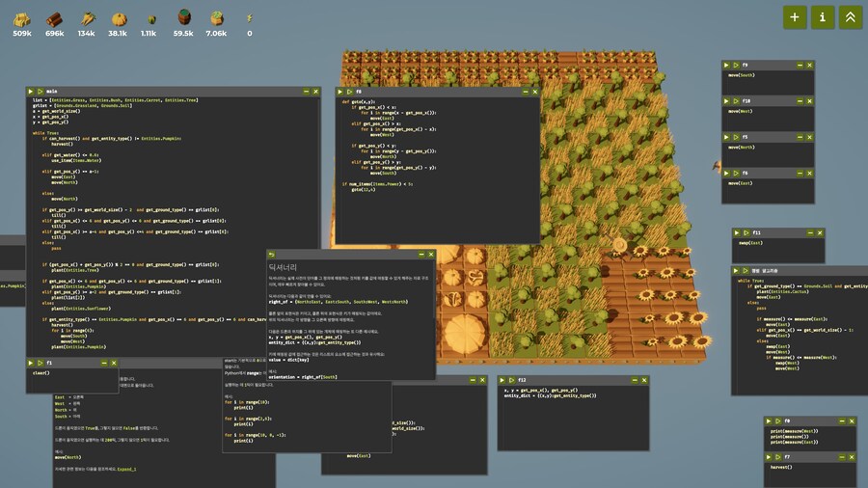Click the back arrow in the dictionary docs
The height and width of the screenshot is (488, 868).
point(272,255)
